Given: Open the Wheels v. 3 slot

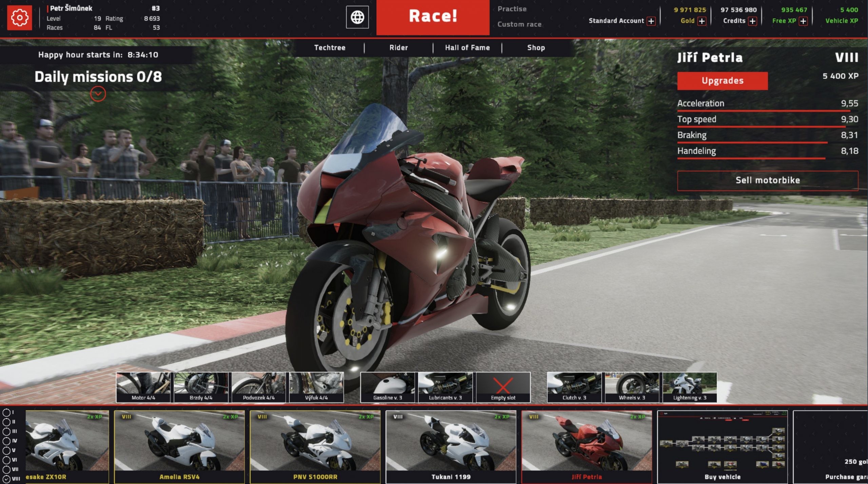Looking at the screenshot, I should click(632, 386).
